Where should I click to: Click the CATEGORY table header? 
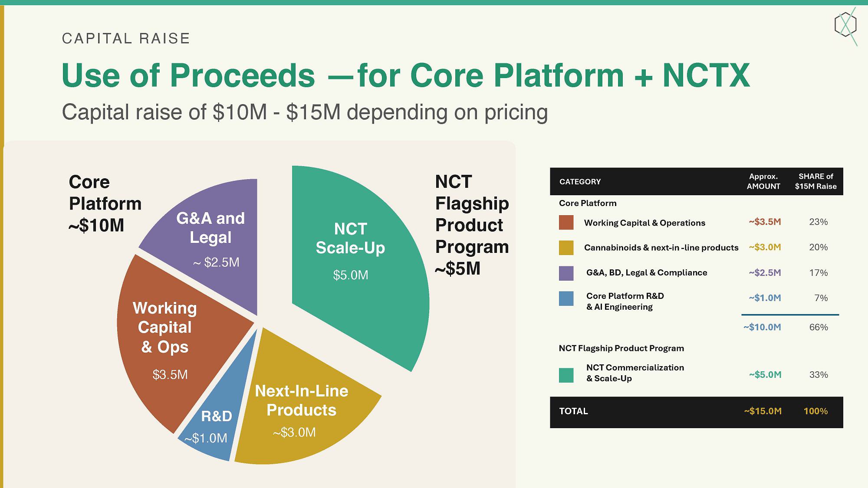(x=580, y=182)
